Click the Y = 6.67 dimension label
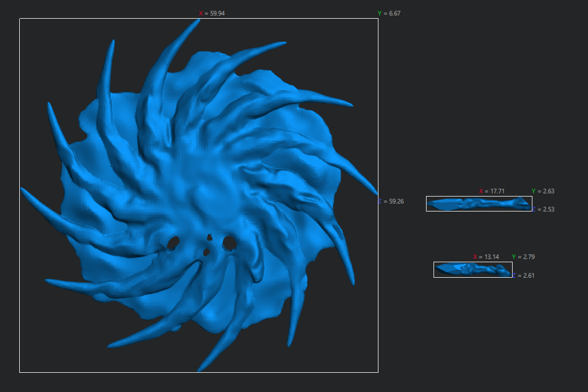The width and height of the screenshot is (588, 392). point(389,13)
